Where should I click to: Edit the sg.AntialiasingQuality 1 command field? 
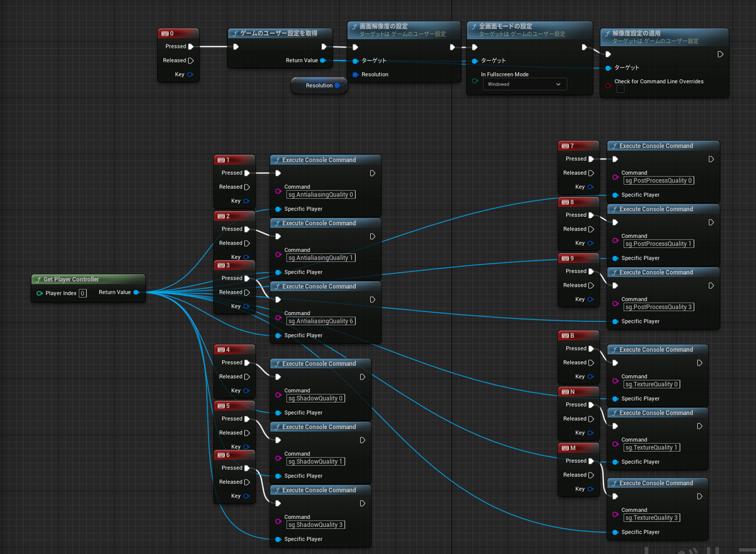point(321,258)
